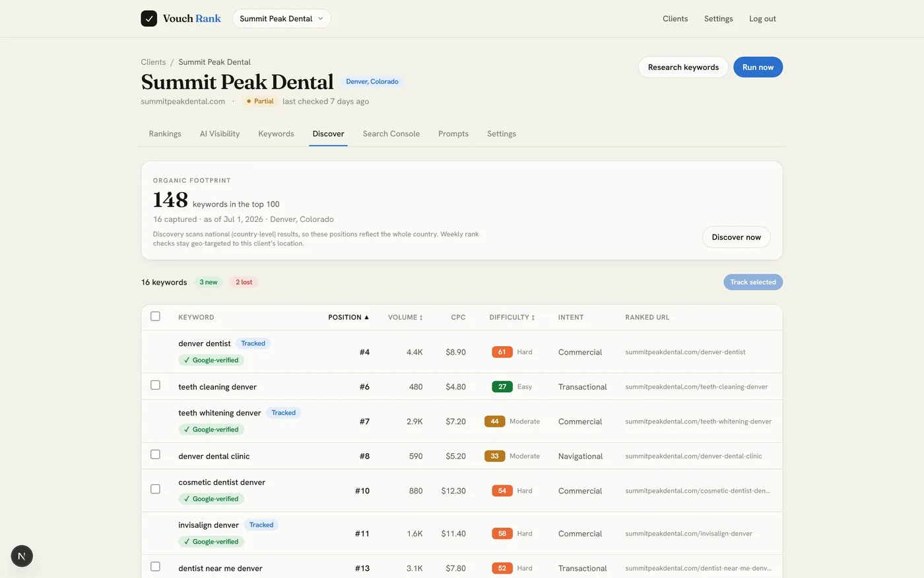Click the summitpeakdental.com/invisalign-denver ranked URL

point(688,534)
